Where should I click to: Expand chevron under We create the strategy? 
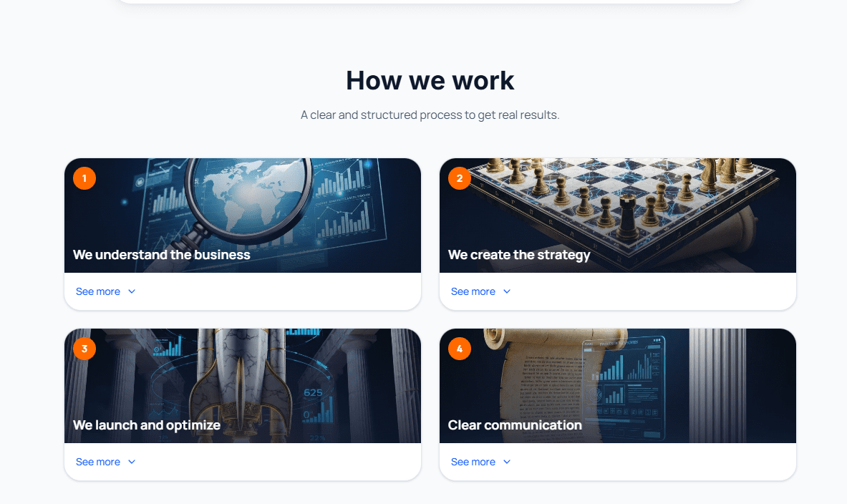(x=507, y=291)
